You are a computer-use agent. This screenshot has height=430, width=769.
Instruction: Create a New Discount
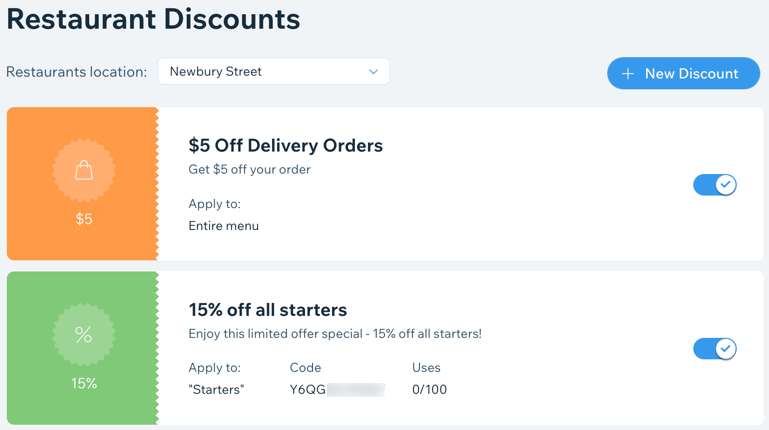tap(684, 74)
